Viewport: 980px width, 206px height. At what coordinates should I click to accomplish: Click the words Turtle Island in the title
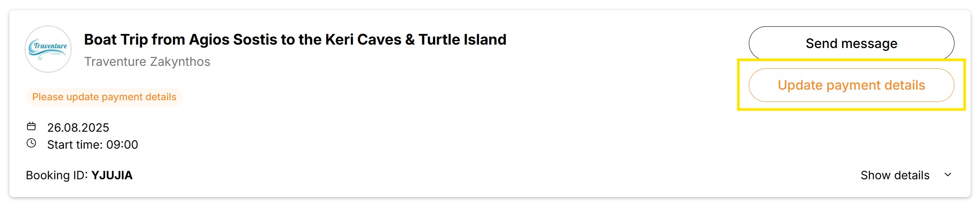click(462, 40)
